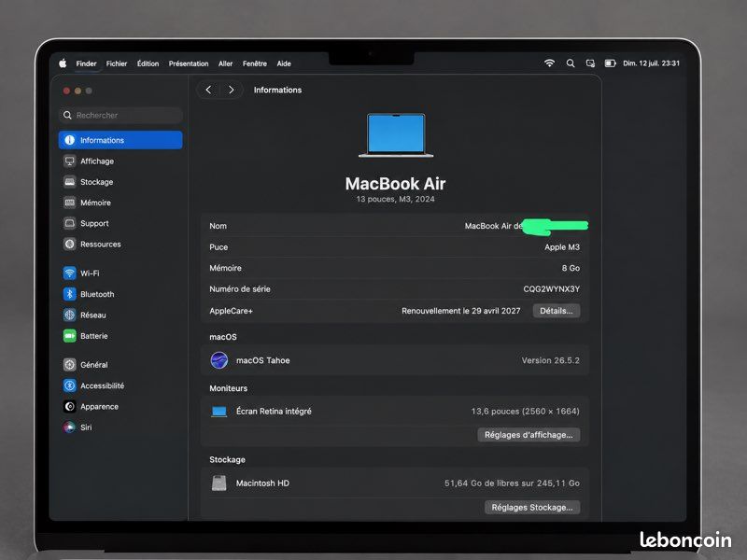Screen dimensions: 747x560
Task: Go back with the left chevron
Action: tap(208, 90)
